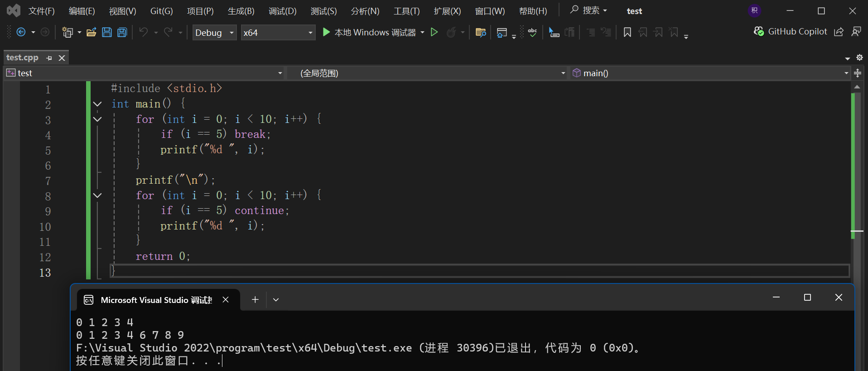The height and width of the screenshot is (371, 868).
Task: Open the 调试(D) menu
Action: 282,11
